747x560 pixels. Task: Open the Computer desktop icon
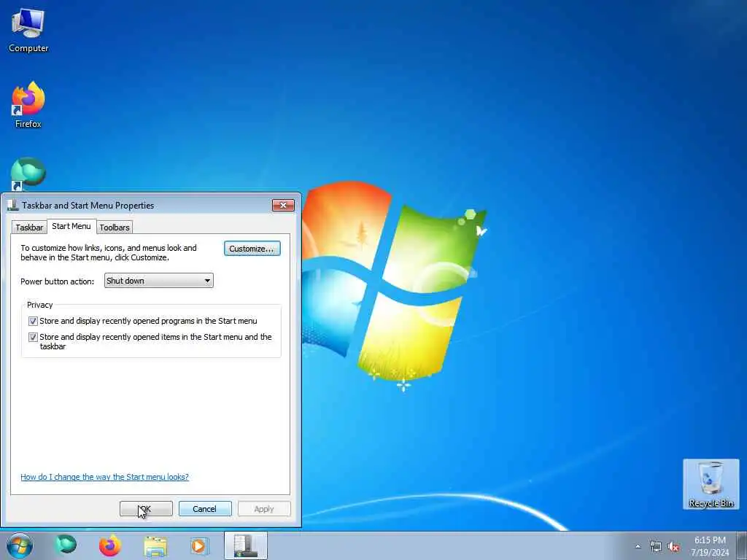[x=28, y=31]
